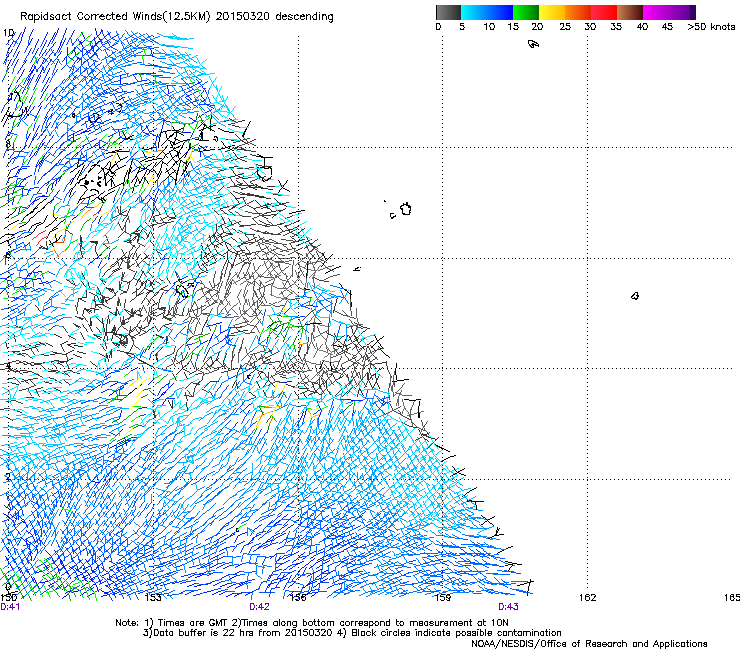740x650 pixels.
Task: Click the longitude label '162'
Action: [x=588, y=598]
